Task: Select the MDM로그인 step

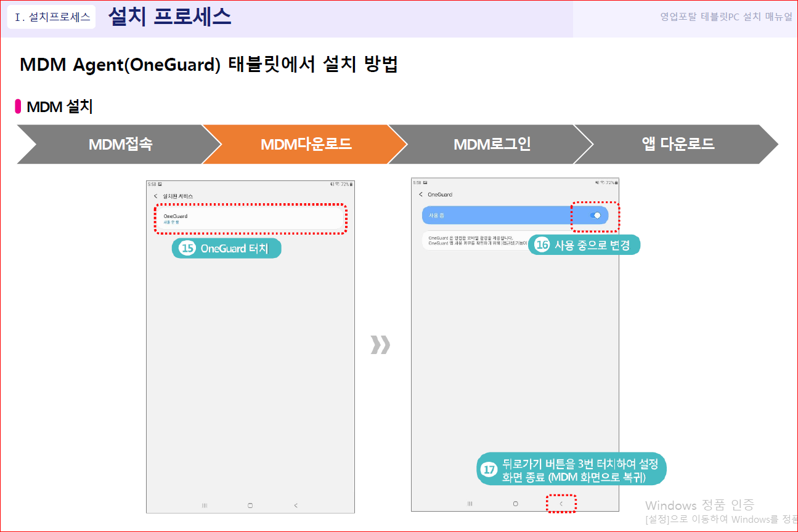Action: coord(491,144)
